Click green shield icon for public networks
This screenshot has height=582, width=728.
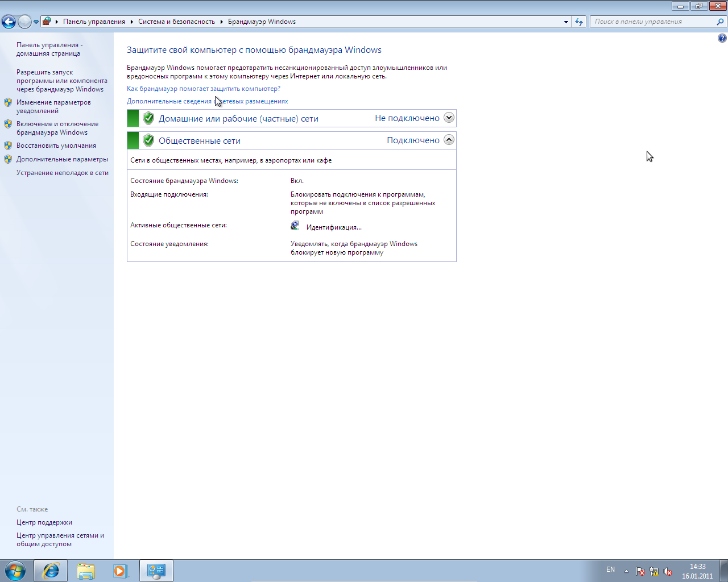pyautogui.click(x=148, y=140)
